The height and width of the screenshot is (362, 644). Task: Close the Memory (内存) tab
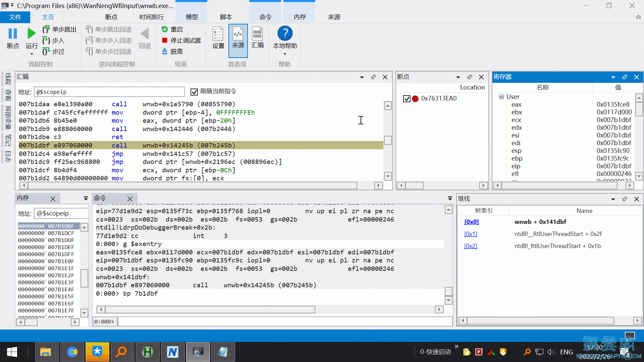coord(53,199)
